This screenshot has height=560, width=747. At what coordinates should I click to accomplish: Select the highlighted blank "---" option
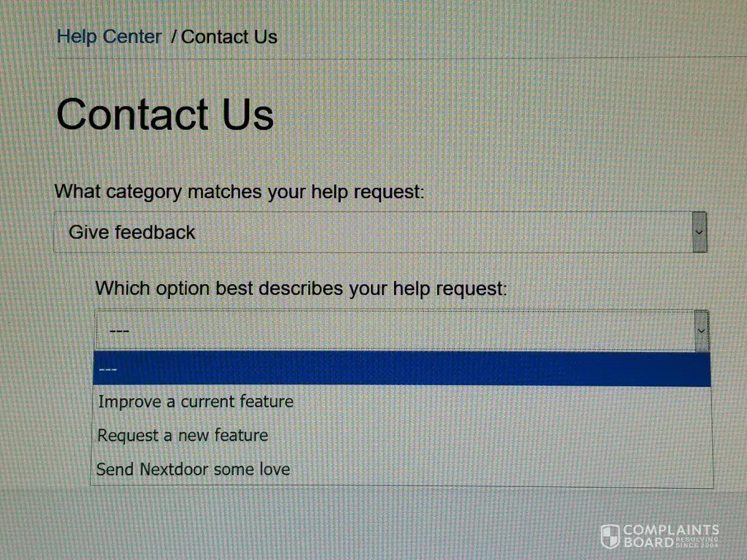401,370
